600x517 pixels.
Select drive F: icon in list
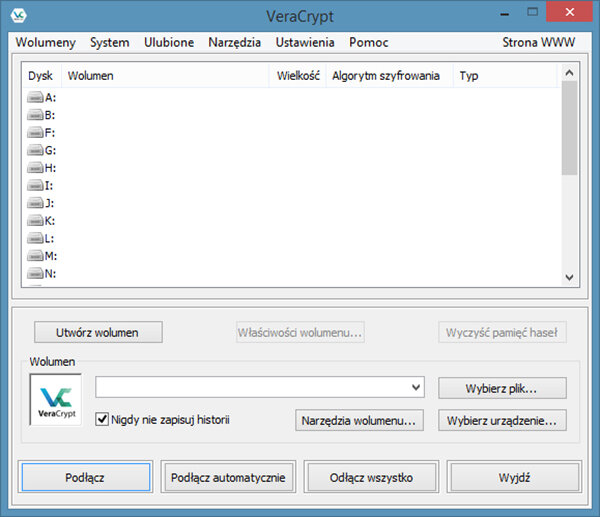pyautogui.click(x=35, y=133)
